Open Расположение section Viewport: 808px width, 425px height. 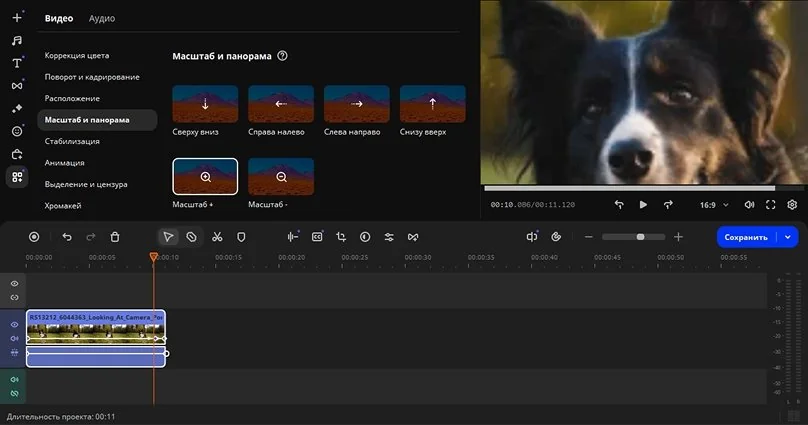tap(72, 98)
